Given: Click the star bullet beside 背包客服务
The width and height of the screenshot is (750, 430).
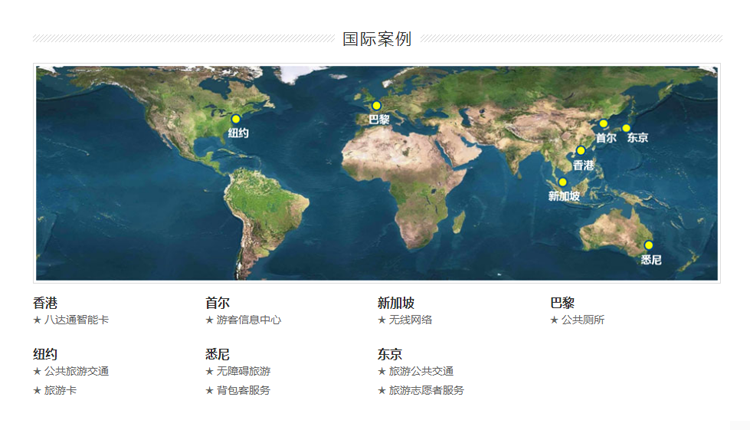Looking at the screenshot, I should pos(209,391).
